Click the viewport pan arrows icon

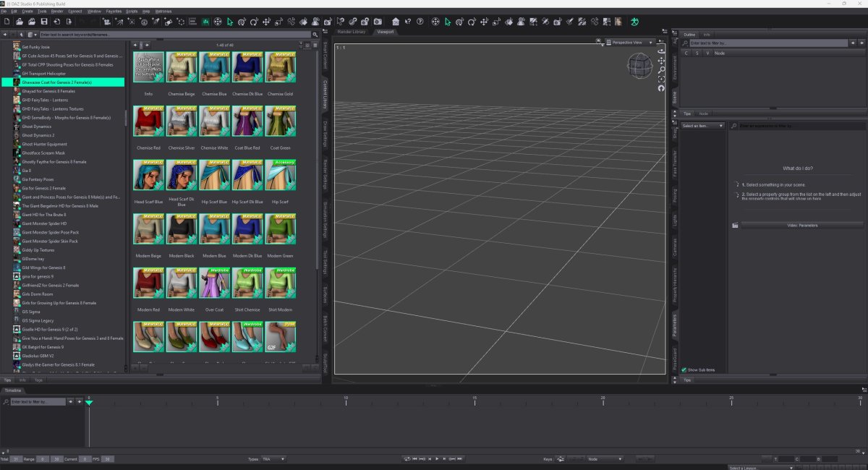[x=660, y=61]
